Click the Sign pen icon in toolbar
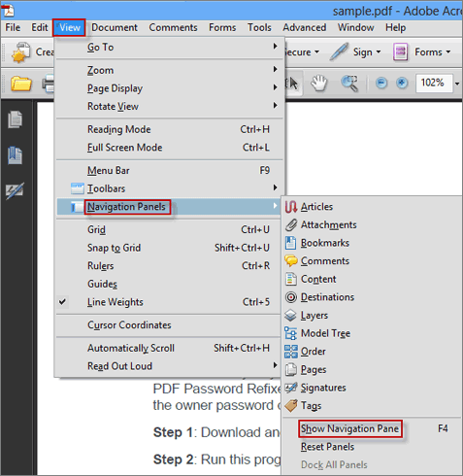Screen dimensions: 463x476 point(339,51)
